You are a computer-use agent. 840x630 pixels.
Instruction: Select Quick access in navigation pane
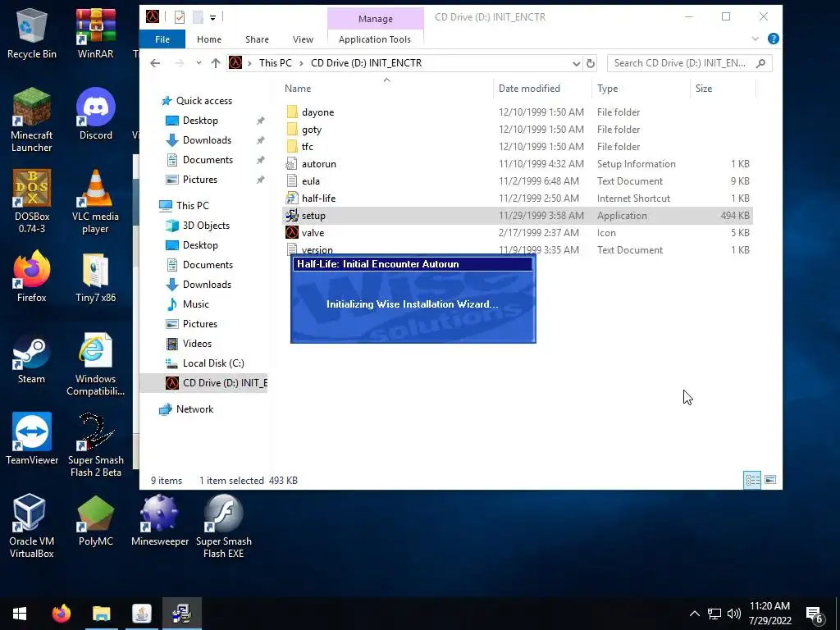tap(203, 101)
